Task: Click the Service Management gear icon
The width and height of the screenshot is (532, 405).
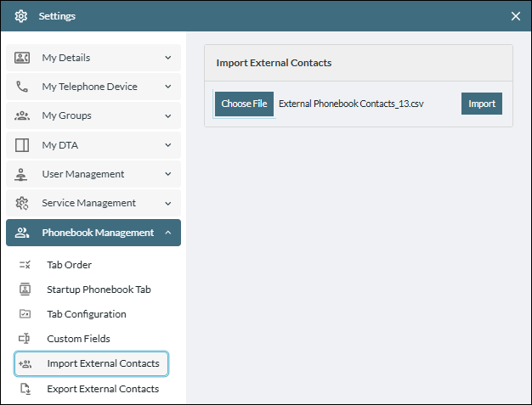Action: 22,203
